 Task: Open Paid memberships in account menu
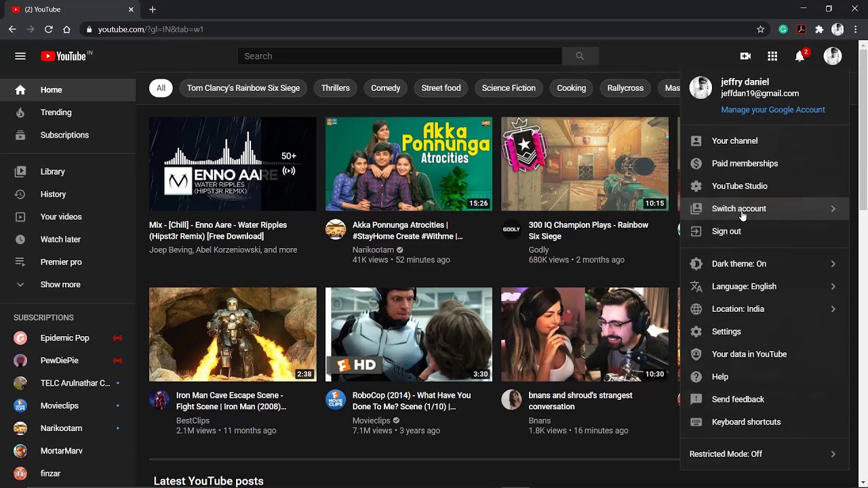764,163
